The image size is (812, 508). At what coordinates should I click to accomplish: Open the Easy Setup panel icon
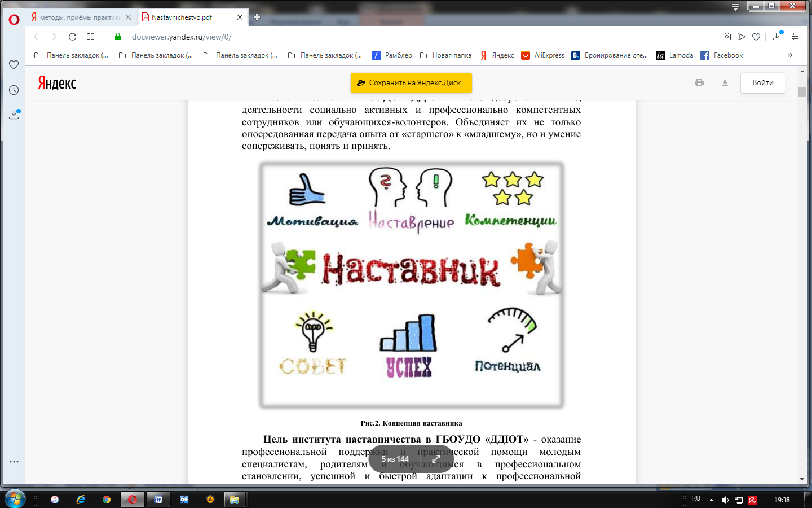point(795,37)
